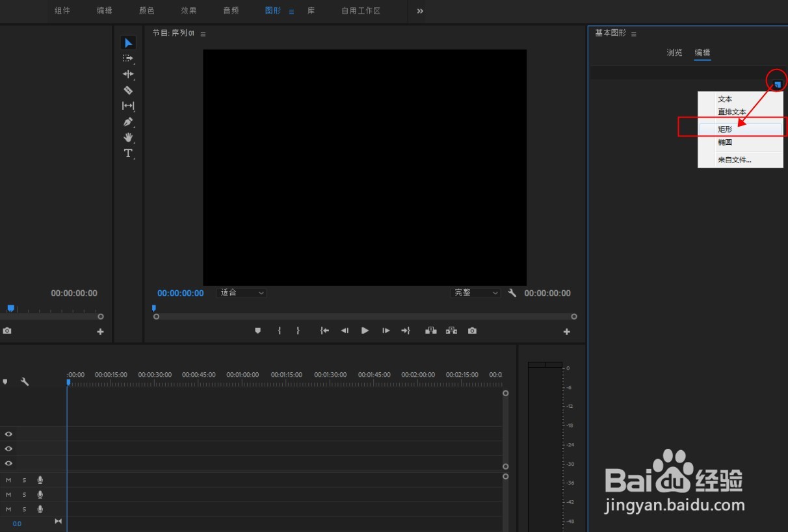Open 基本图形 panel menu

634,34
